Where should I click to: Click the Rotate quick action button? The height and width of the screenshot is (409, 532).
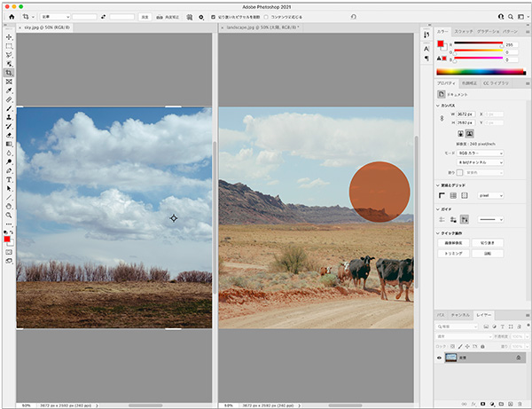tap(488, 254)
